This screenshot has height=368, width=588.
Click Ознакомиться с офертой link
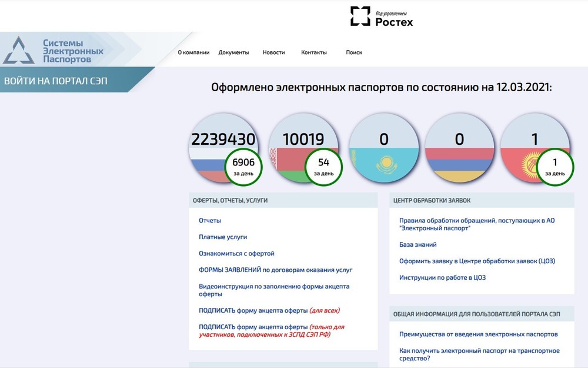[x=236, y=254]
